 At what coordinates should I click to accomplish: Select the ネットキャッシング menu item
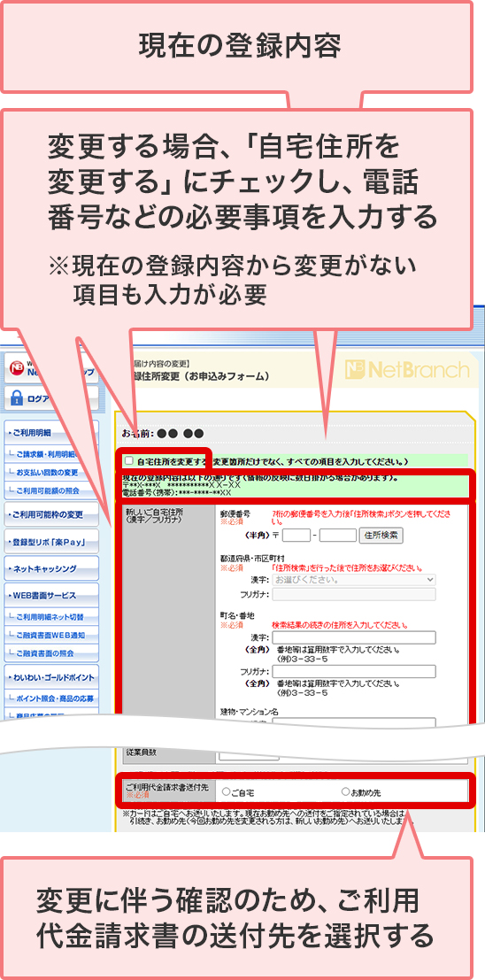point(51,568)
